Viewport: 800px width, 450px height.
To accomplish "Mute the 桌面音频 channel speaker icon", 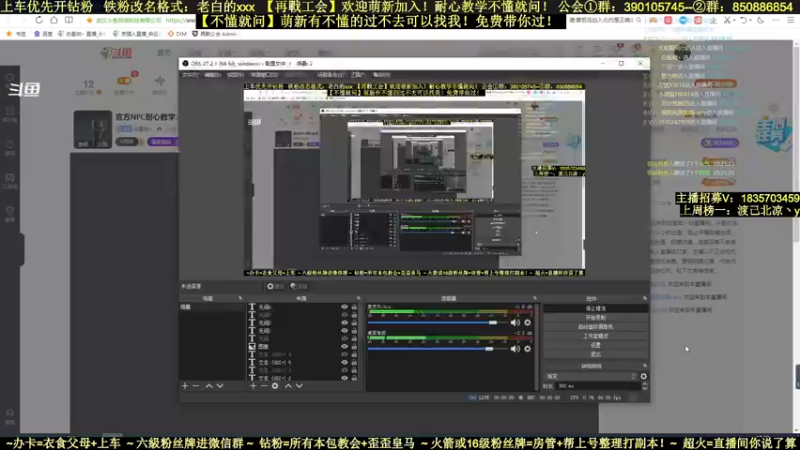I will [x=515, y=349].
